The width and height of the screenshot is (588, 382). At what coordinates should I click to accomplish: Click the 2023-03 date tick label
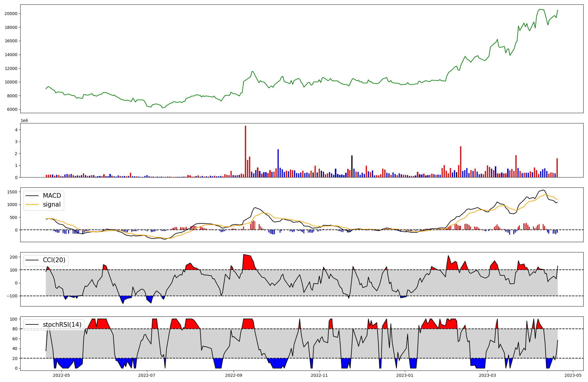(x=488, y=375)
